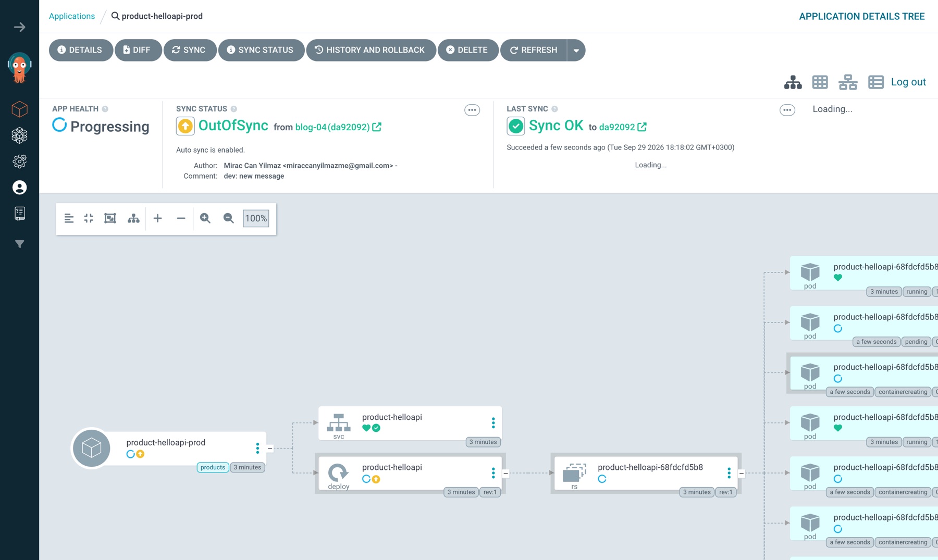The image size is (938, 560).
Task: Open HISTORY AND ROLLBACK
Action: point(371,50)
